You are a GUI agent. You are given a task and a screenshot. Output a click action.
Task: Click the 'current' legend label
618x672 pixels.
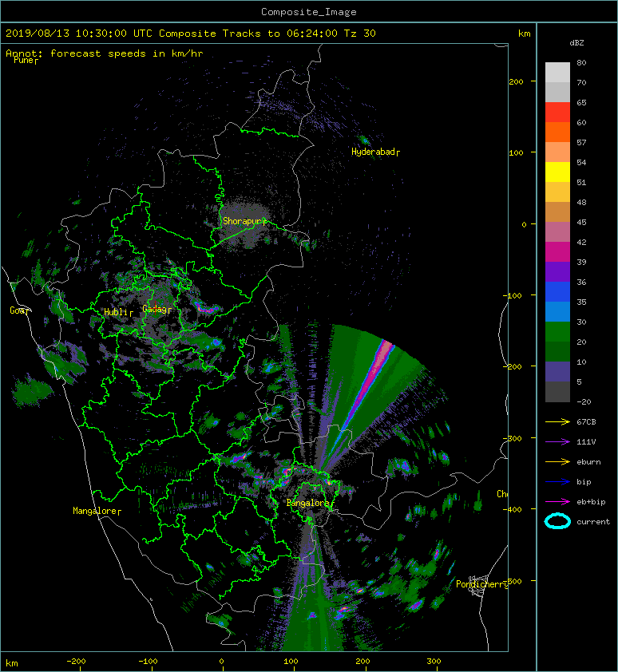pyautogui.click(x=593, y=522)
